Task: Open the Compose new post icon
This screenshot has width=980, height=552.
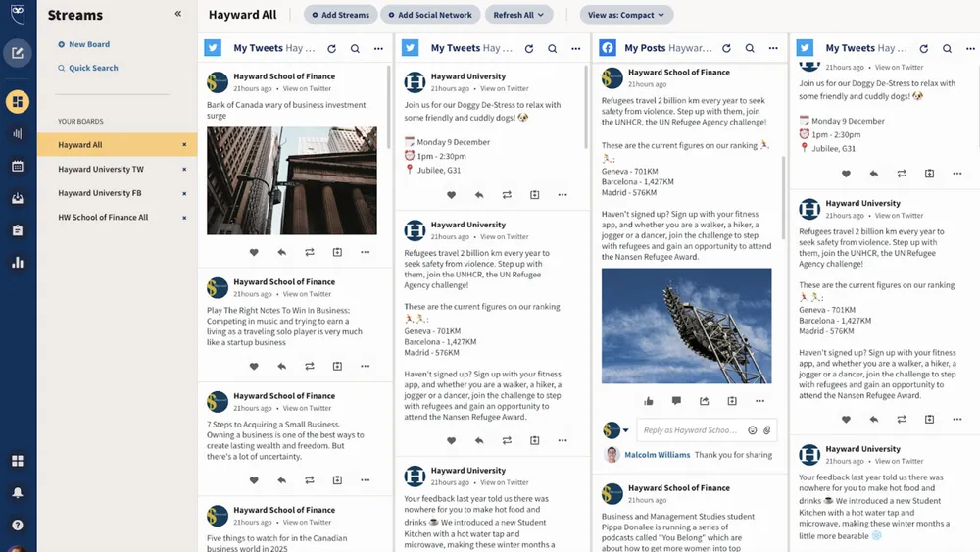Action: click(18, 53)
